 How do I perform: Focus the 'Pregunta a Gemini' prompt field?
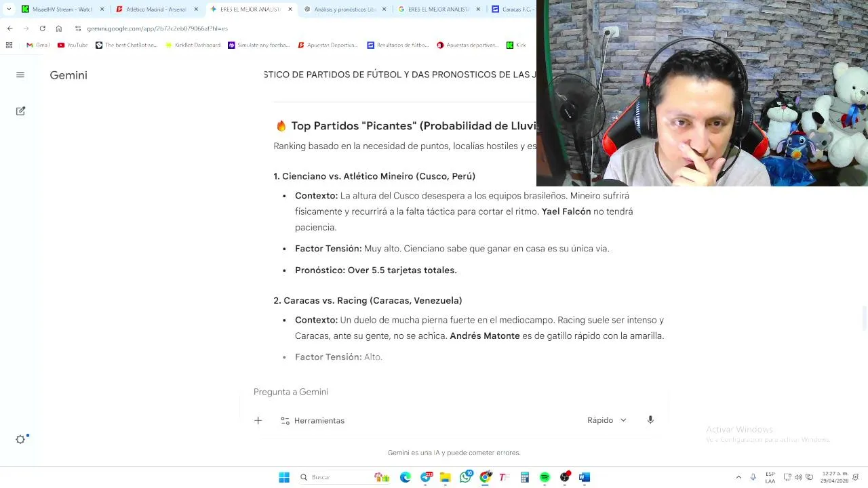[x=453, y=392]
